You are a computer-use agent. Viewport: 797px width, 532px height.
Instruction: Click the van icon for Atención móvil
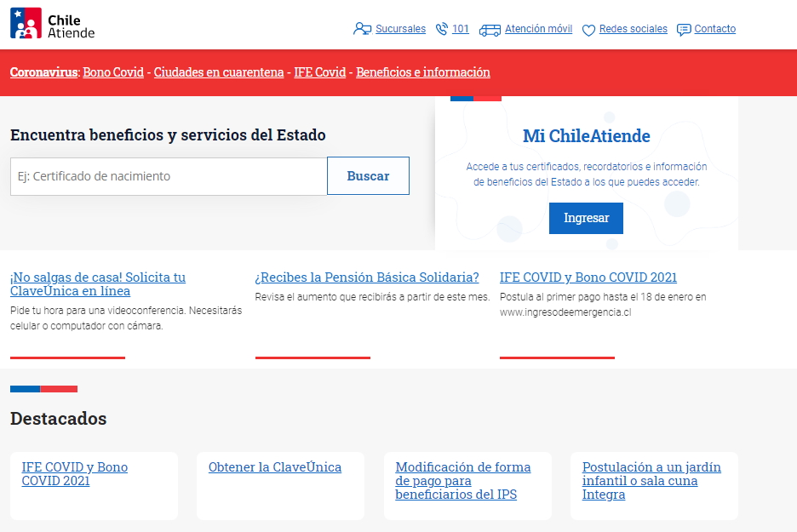point(490,31)
